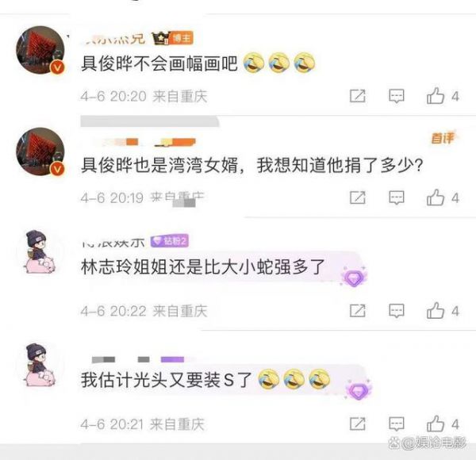
Task: Like the comment about 湾湾女婿
Action: pyautogui.click(x=436, y=197)
